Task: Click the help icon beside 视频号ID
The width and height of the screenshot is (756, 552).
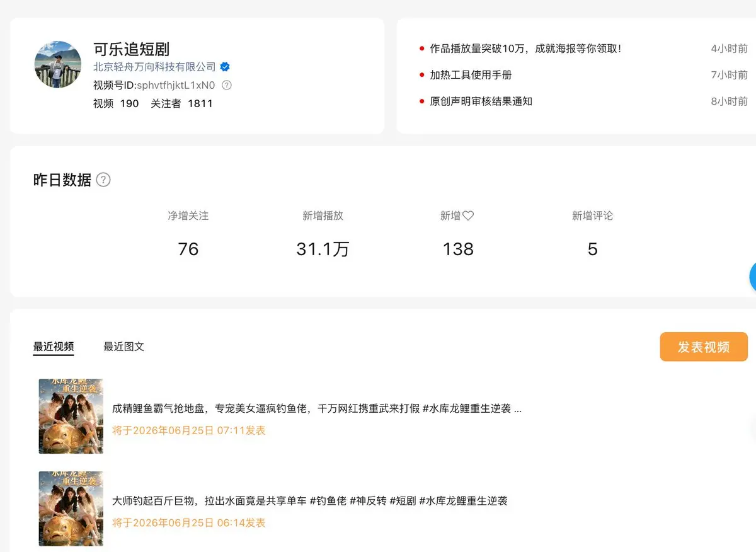Action: click(x=227, y=85)
